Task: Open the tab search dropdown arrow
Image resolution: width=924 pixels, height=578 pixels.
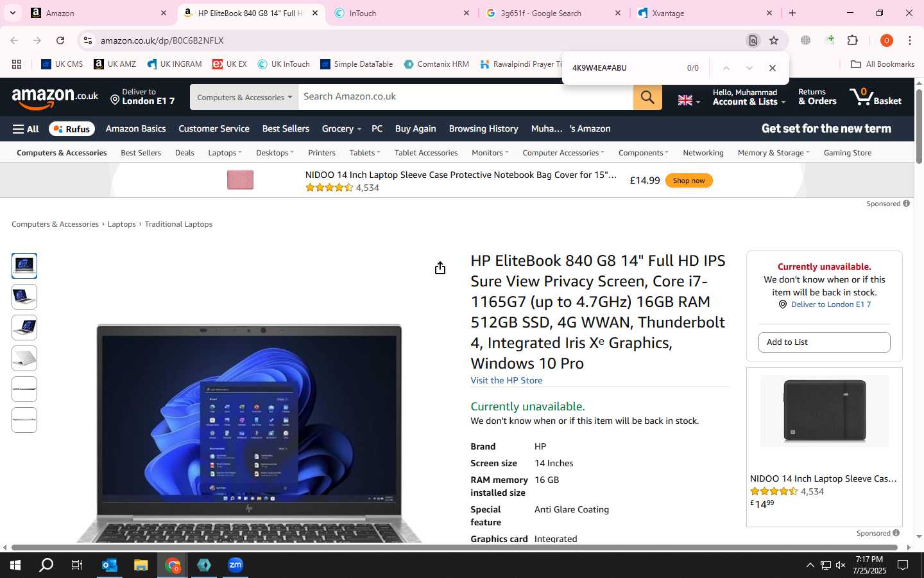Action: [x=12, y=13]
